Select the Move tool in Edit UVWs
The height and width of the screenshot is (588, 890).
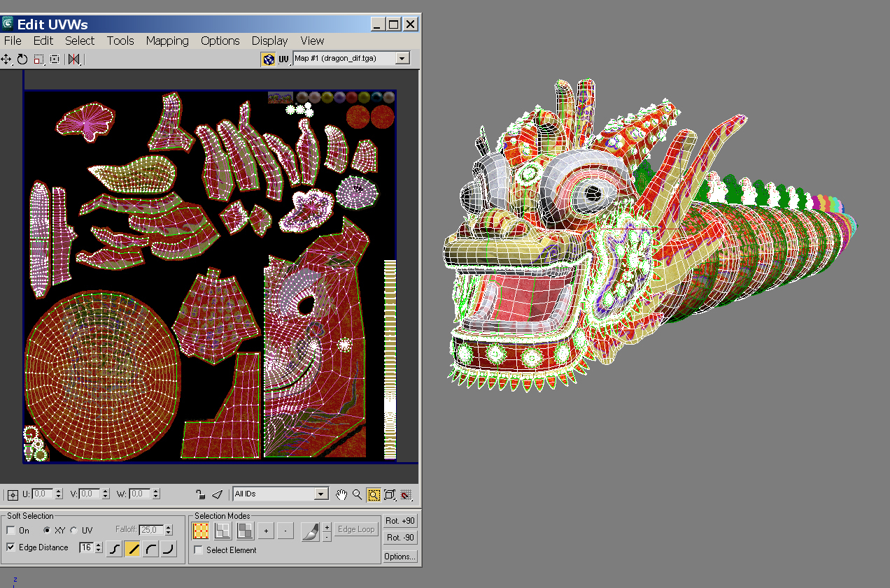tap(6, 59)
